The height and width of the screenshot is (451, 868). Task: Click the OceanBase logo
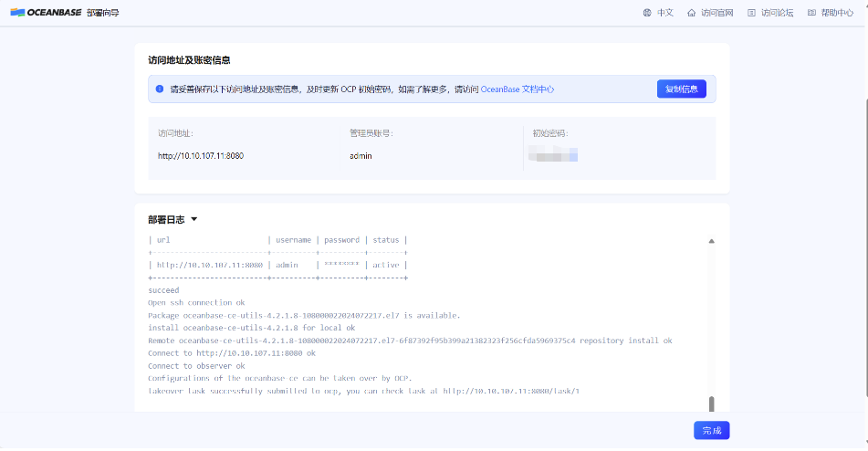(x=46, y=12)
